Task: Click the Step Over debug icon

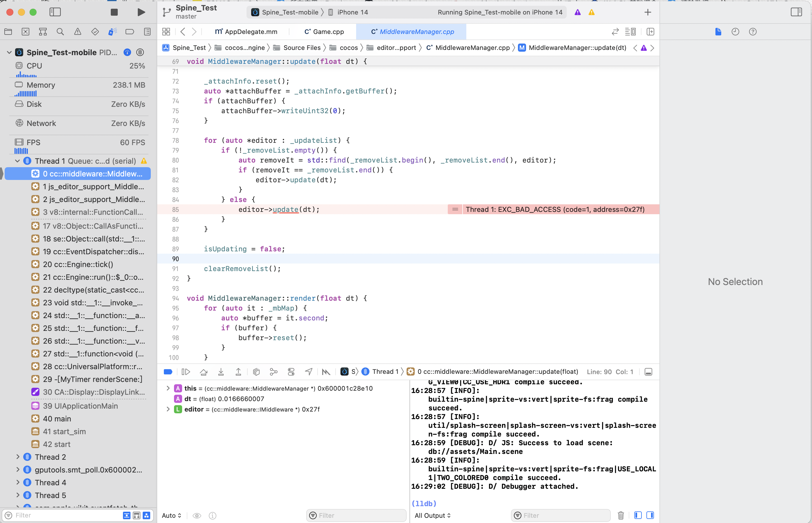Action: tap(204, 371)
